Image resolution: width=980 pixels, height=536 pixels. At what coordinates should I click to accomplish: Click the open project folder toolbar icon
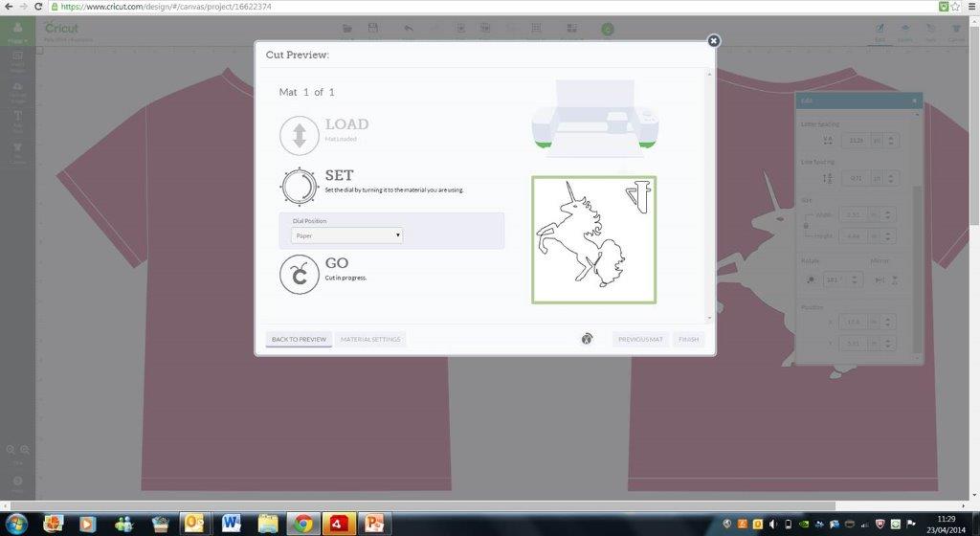click(347, 29)
